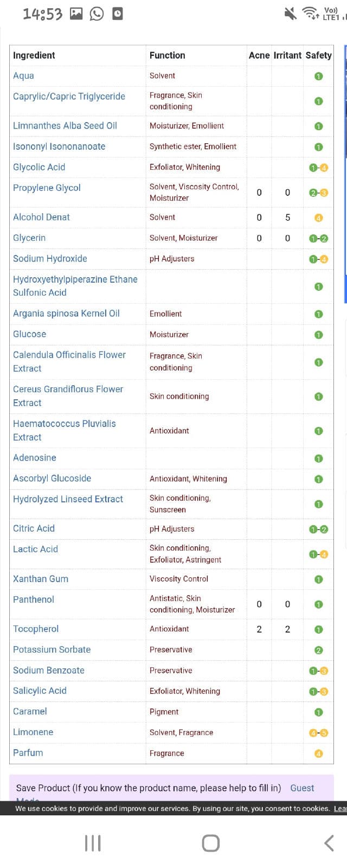
Task: Open the Limonene ingredient link
Action: tap(33, 732)
